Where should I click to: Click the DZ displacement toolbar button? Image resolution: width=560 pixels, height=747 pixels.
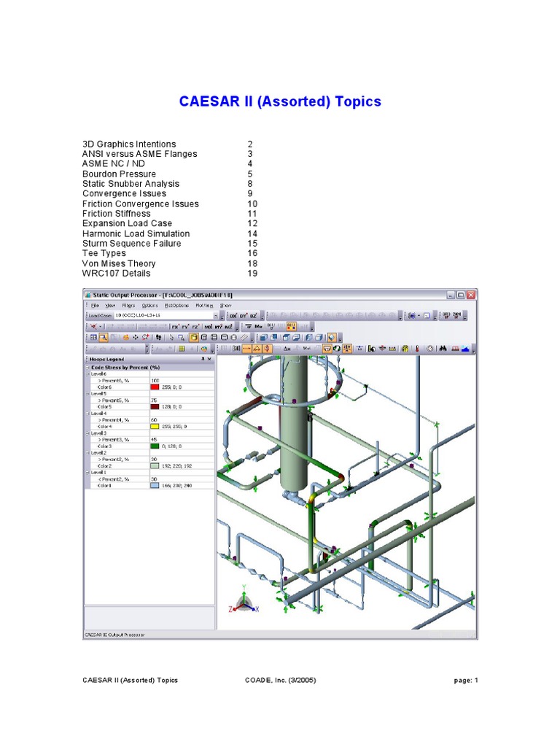click(x=253, y=316)
